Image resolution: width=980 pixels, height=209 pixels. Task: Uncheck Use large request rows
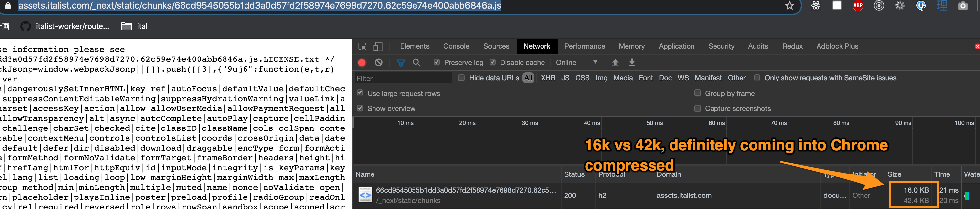tap(360, 93)
